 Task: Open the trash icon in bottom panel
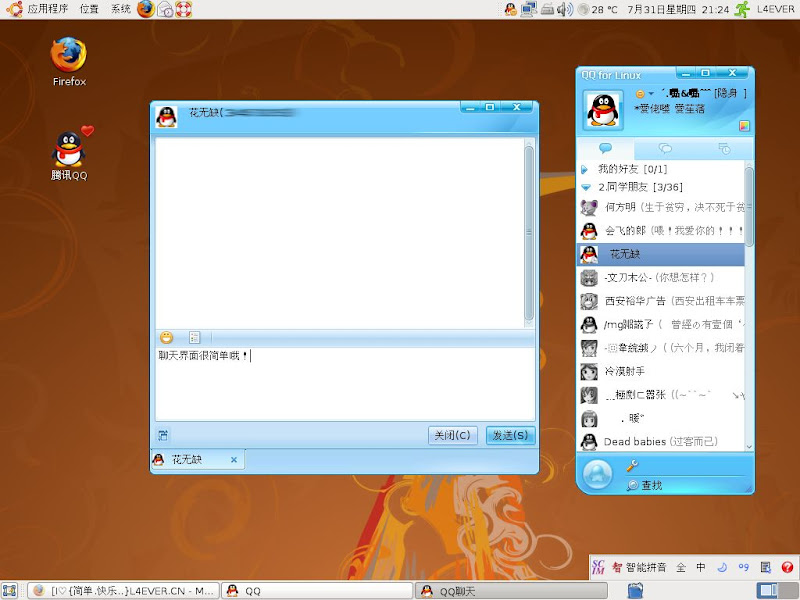tap(635, 590)
